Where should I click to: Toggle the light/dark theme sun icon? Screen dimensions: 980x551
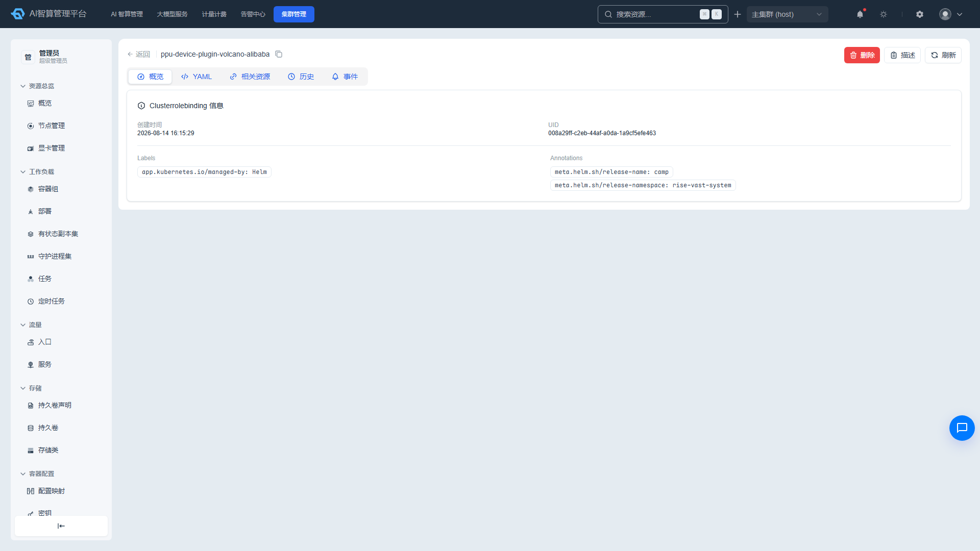[884, 14]
